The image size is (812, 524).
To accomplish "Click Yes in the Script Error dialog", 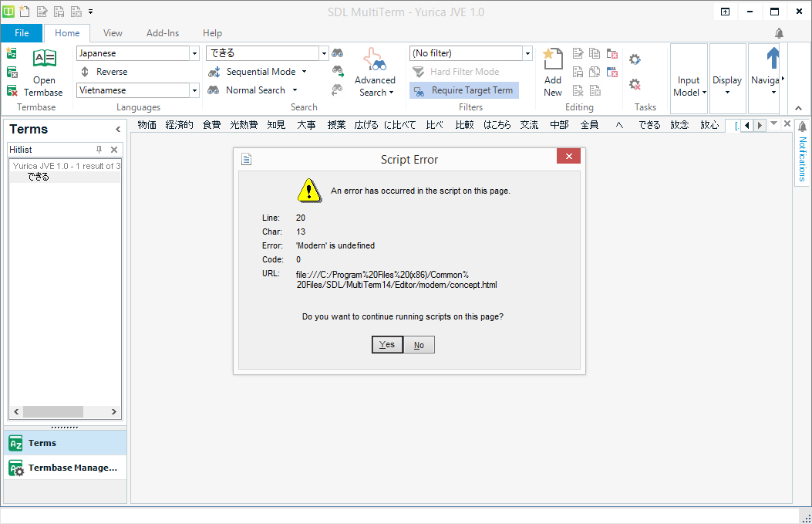I will pos(387,345).
